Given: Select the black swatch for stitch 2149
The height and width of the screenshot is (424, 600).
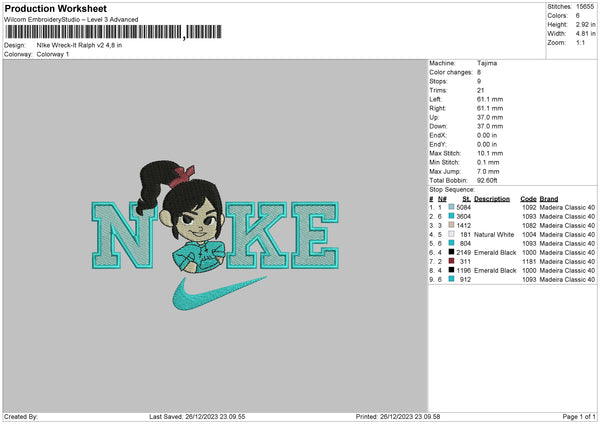Looking at the screenshot, I should pos(452,252).
